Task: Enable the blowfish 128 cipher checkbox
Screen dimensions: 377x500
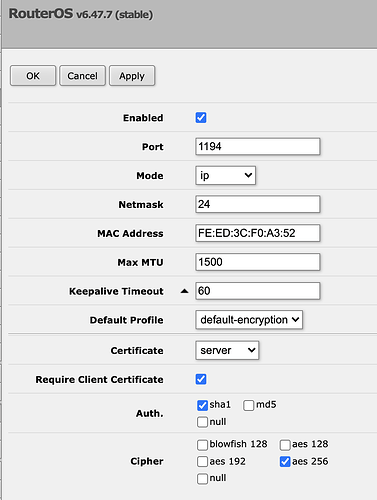Action: point(202,445)
